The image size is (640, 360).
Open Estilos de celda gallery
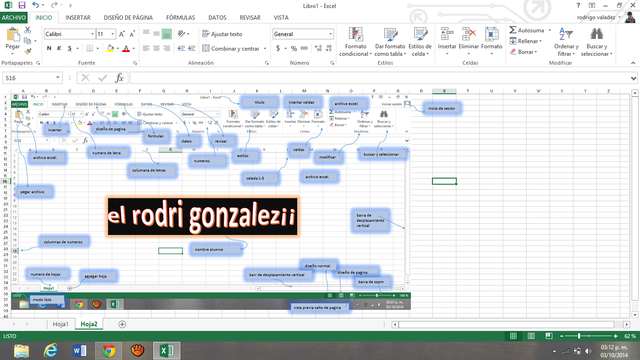(x=420, y=42)
